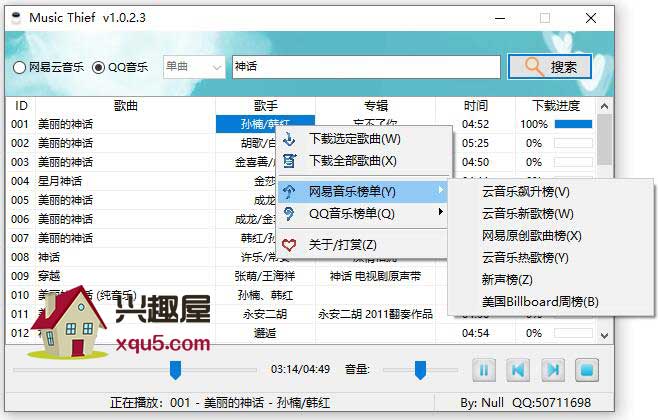
Task: Click the Music Thief app icon in title bar
Action: (x=16, y=18)
